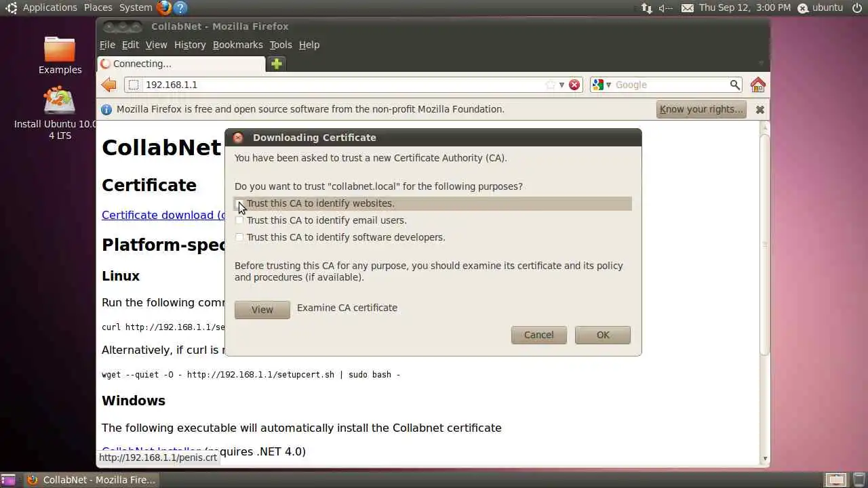Open the ubuntu user menu
Viewport: 868px width, 488px height.
[821, 7]
